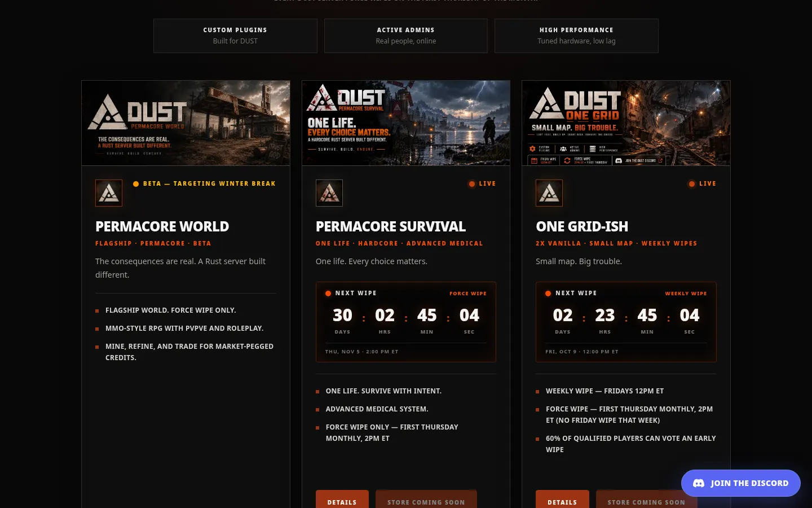Viewport: 812px width, 508px height.
Task: Click the Permacore Survival heading
Action: click(391, 226)
